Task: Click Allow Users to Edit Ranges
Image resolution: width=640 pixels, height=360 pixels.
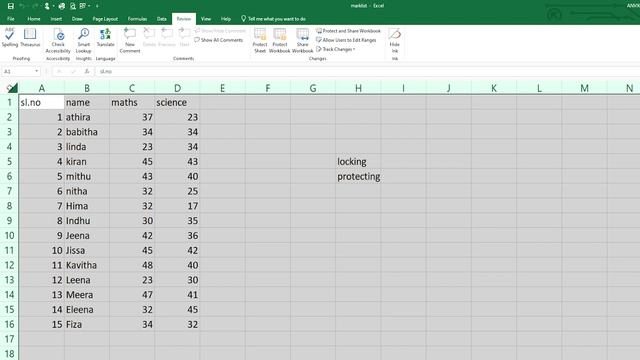Action: tap(346, 40)
